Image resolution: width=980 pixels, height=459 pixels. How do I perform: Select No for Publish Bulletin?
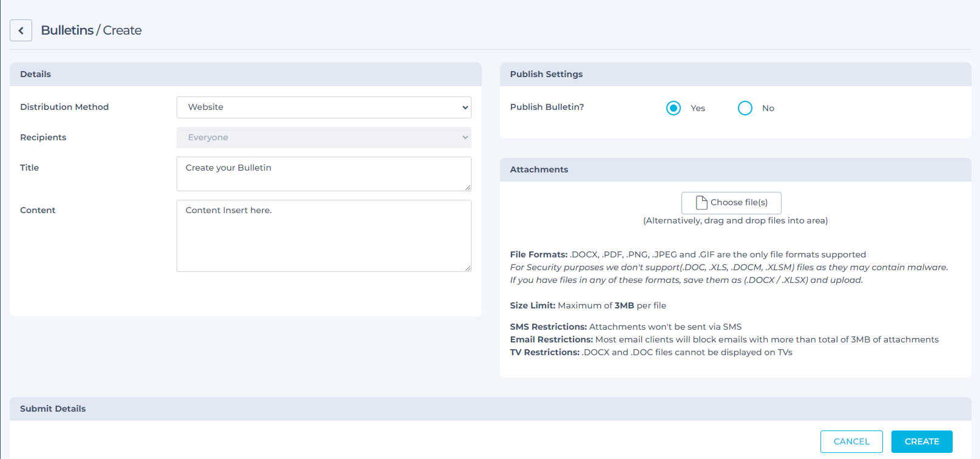[745, 108]
